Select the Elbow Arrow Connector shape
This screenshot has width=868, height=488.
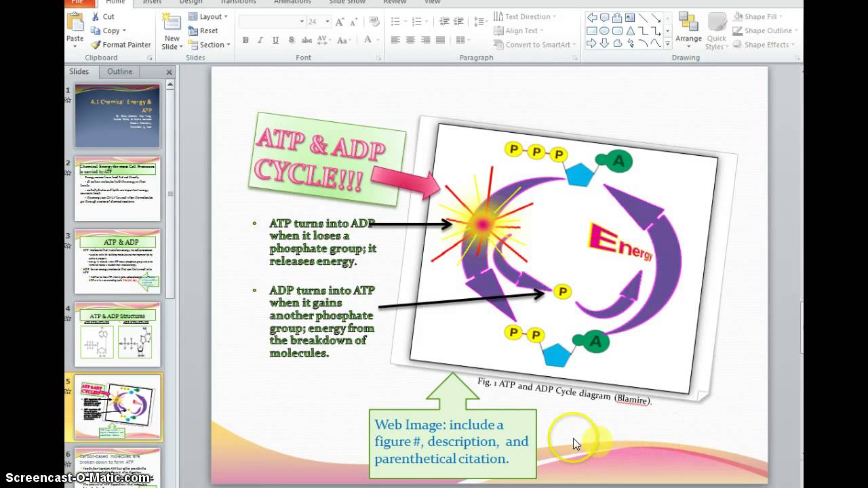click(656, 30)
